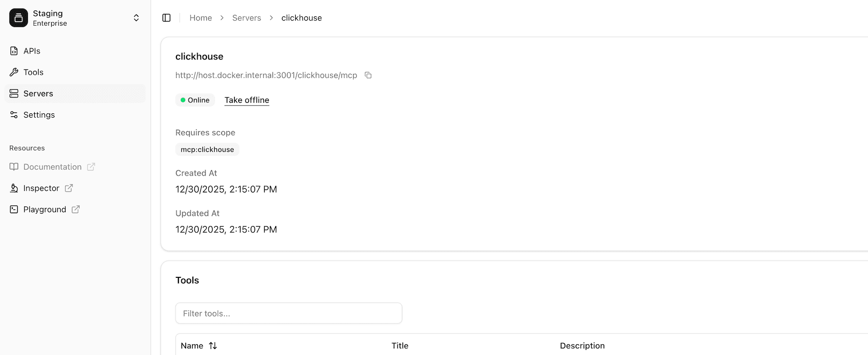The image size is (868, 355).
Task: Open the Inspector external link arrow
Action: pyautogui.click(x=69, y=188)
